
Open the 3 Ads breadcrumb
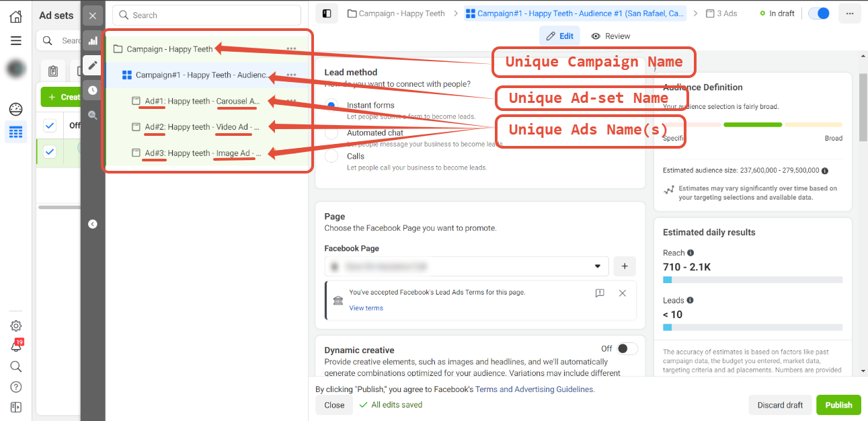click(x=721, y=13)
